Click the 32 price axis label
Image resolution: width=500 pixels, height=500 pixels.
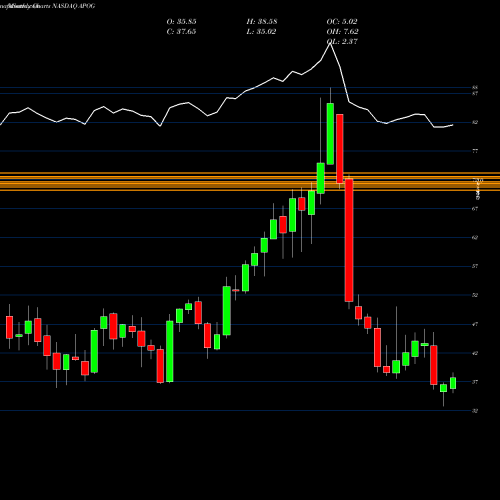pyautogui.click(x=475, y=411)
